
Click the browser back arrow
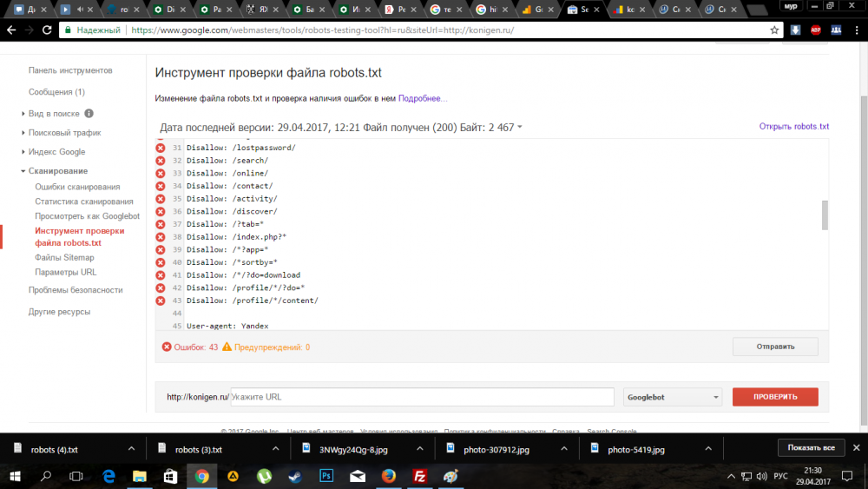tap(11, 30)
